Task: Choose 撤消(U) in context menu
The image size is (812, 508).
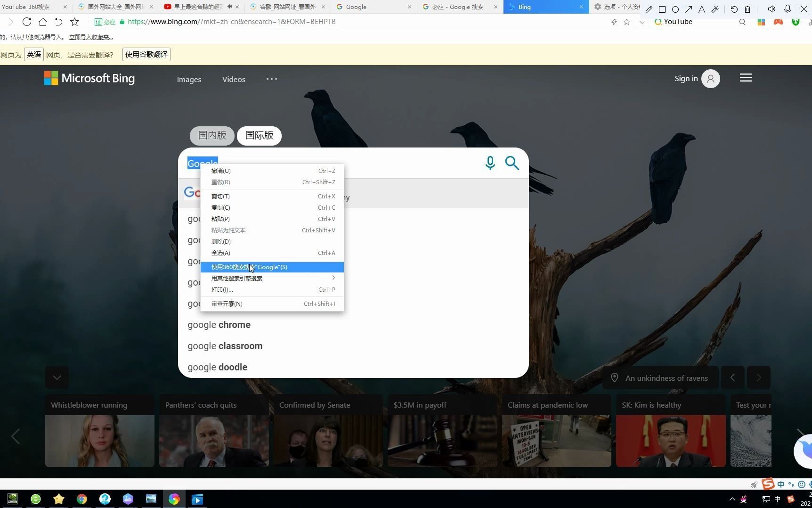Action: [x=272, y=171]
